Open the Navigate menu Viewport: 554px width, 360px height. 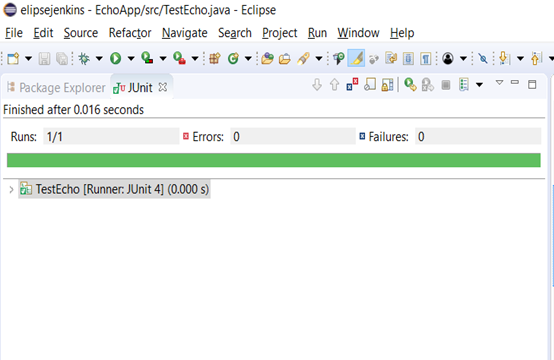pyautogui.click(x=184, y=33)
